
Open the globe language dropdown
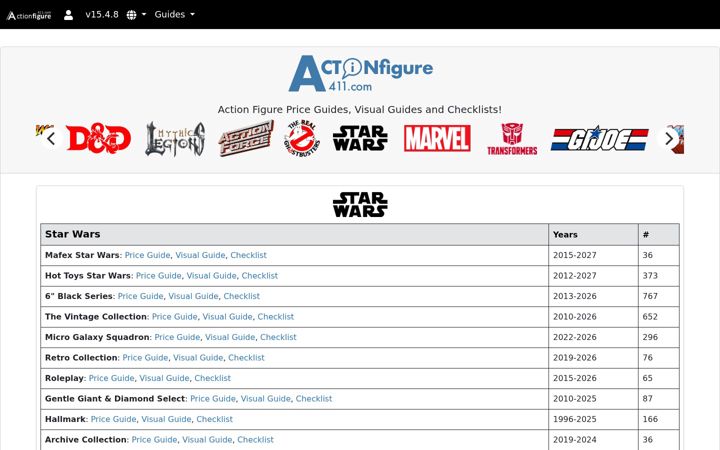point(136,15)
